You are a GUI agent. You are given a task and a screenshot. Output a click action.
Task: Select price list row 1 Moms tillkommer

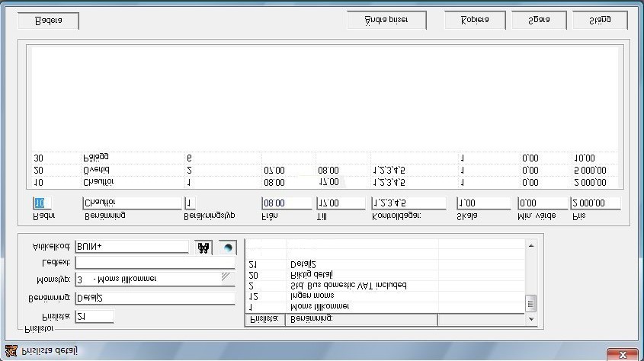point(385,306)
